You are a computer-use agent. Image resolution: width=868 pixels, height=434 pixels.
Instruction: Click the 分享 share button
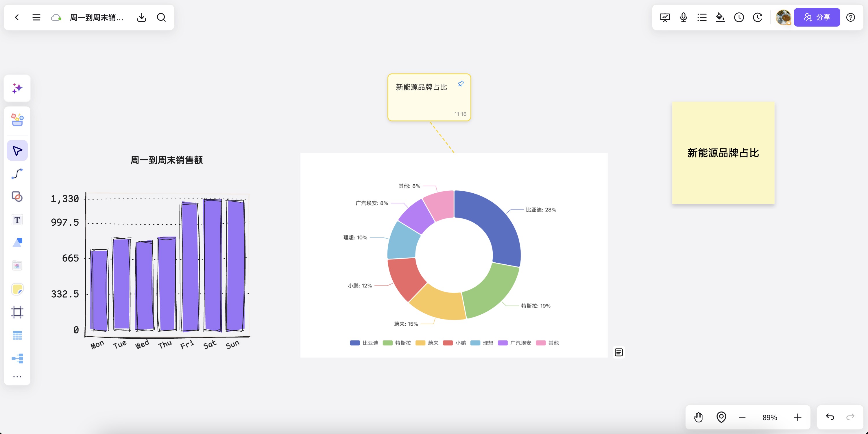click(x=817, y=17)
